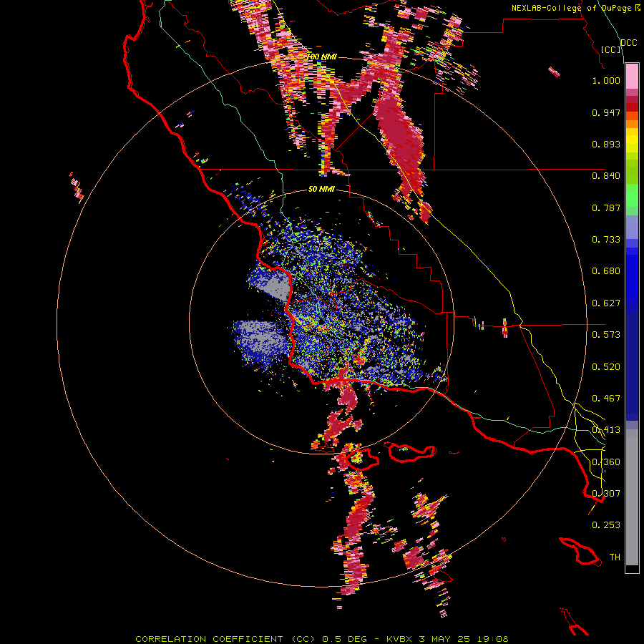644x644 pixels.
Task: Click the 1.000 scale value
Action: (x=606, y=81)
